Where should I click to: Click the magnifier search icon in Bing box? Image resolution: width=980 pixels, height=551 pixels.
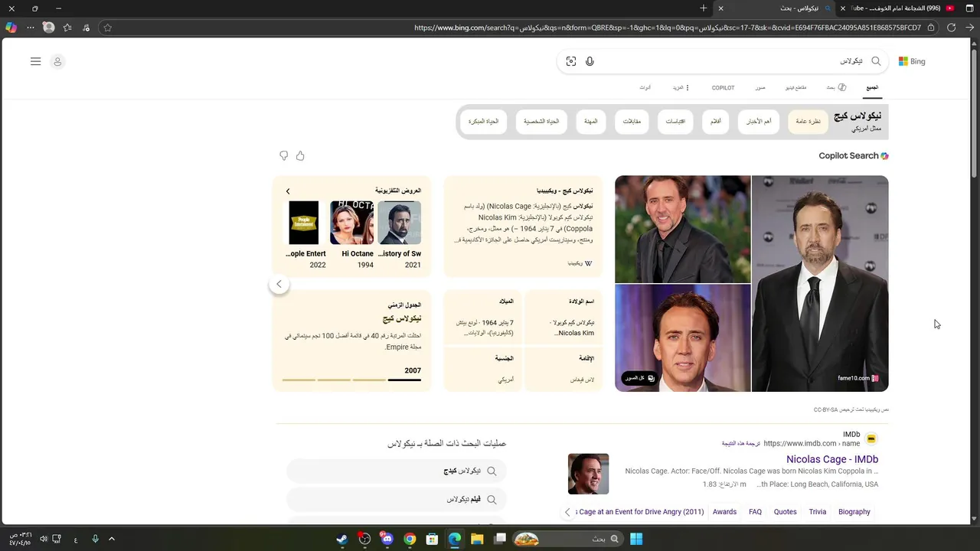pos(876,61)
